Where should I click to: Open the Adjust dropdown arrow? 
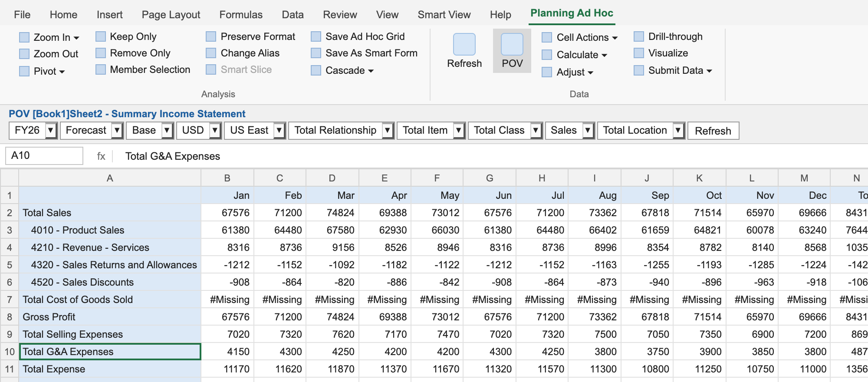click(590, 73)
